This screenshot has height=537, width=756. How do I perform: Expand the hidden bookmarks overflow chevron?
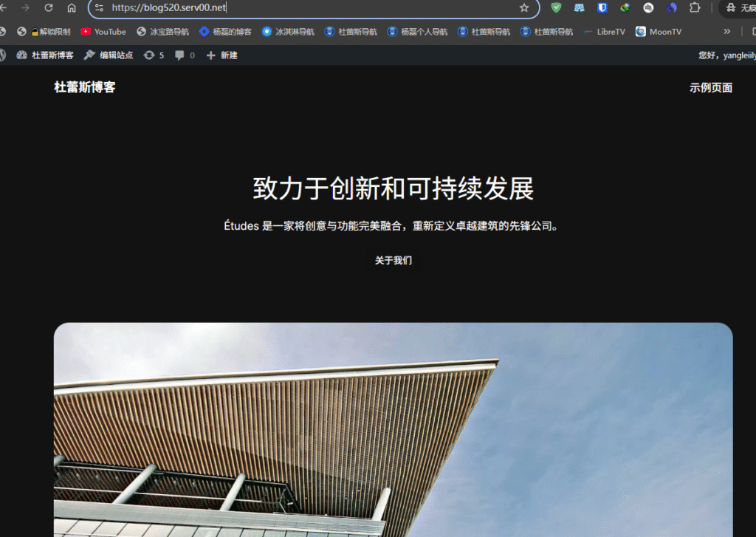726,32
